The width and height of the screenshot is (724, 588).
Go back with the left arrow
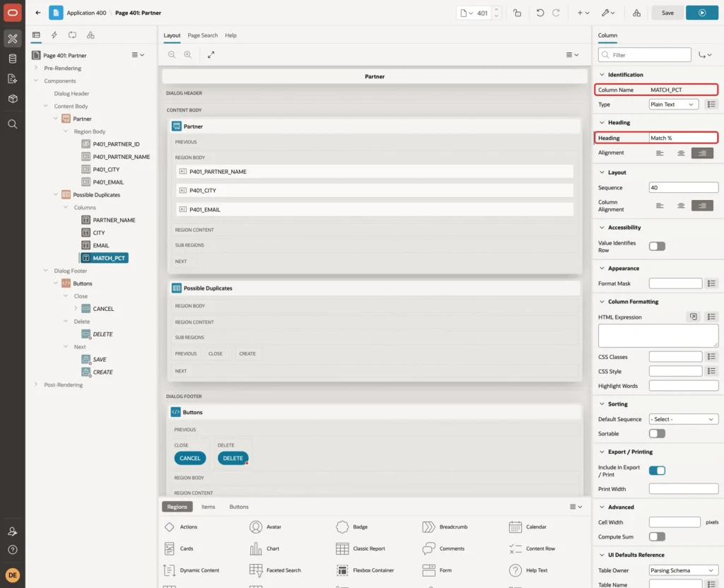pyautogui.click(x=38, y=13)
